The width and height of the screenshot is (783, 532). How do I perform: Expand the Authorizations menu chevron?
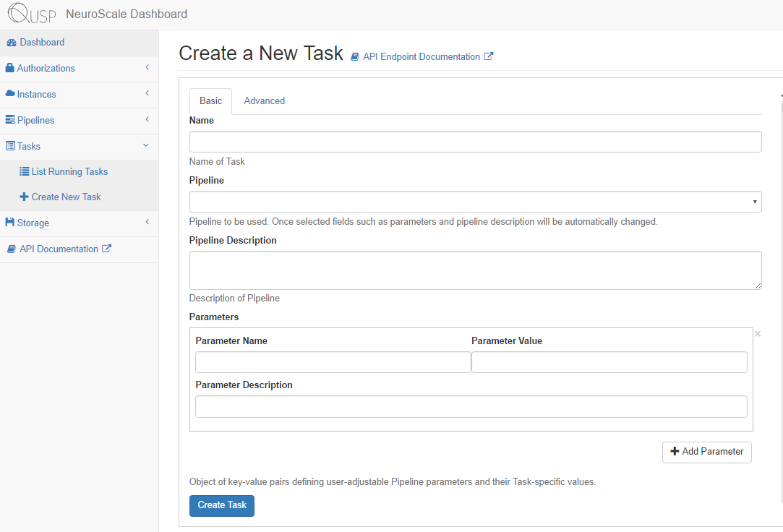tap(147, 67)
